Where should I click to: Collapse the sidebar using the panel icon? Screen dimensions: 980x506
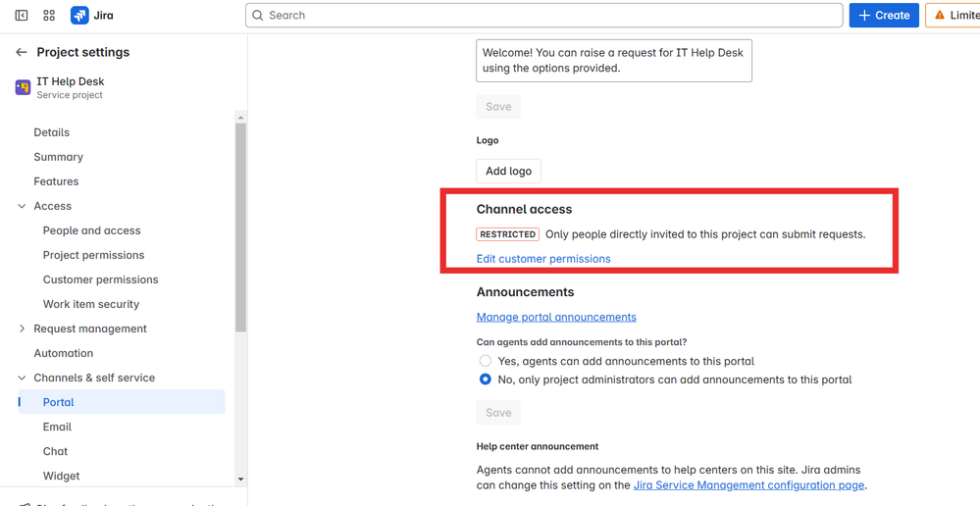22,16
